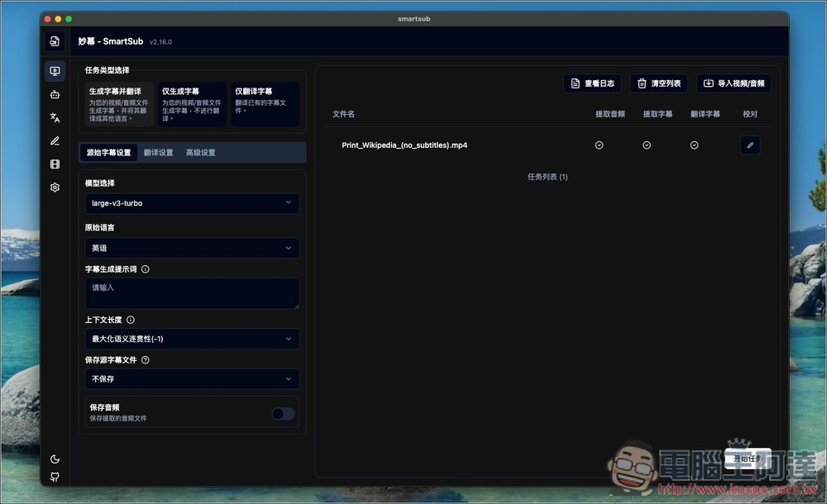
Task: Open the large-v3-turbo model dropdown
Action: click(192, 203)
